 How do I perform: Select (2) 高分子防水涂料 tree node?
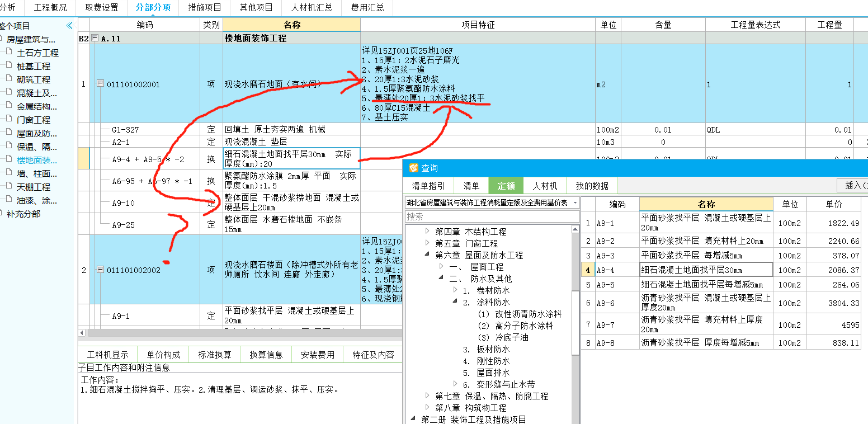516,326
